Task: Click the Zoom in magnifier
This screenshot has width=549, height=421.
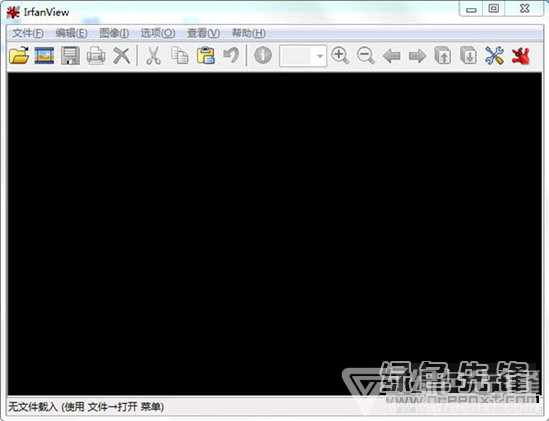Action: click(340, 55)
